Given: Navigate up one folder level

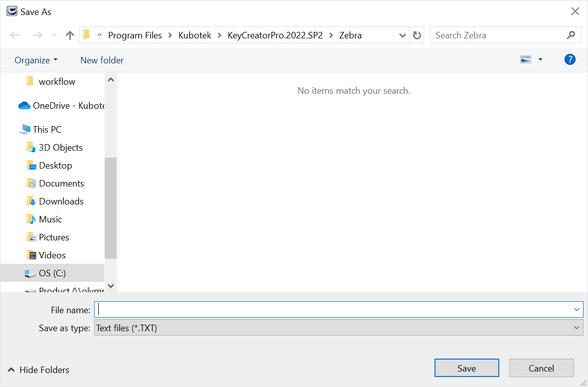Looking at the screenshot, I should [x=70, y=35].
